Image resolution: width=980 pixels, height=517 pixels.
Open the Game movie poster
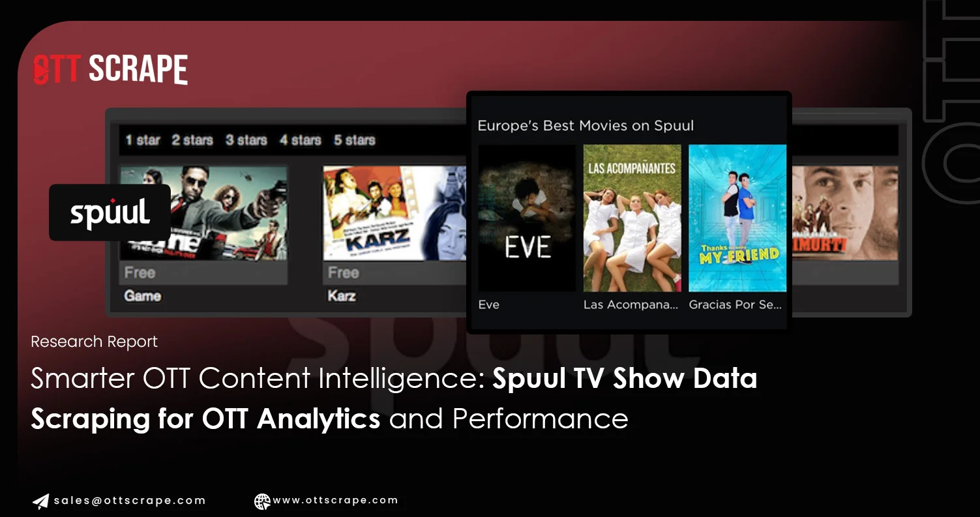(203, 213)
